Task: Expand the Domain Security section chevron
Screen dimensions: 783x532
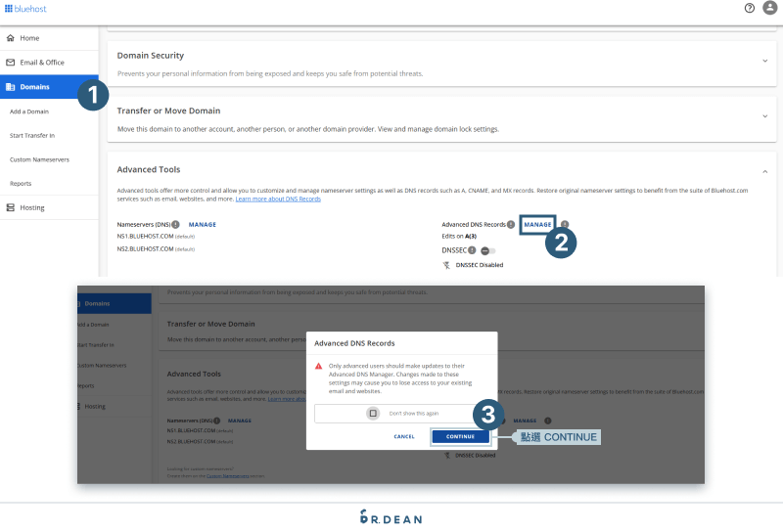Action: 764,61
